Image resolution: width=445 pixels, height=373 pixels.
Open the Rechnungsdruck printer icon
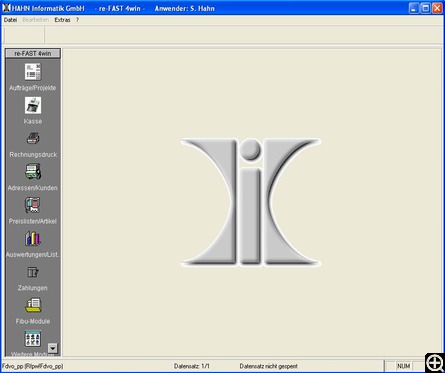(x=33, y=138)
